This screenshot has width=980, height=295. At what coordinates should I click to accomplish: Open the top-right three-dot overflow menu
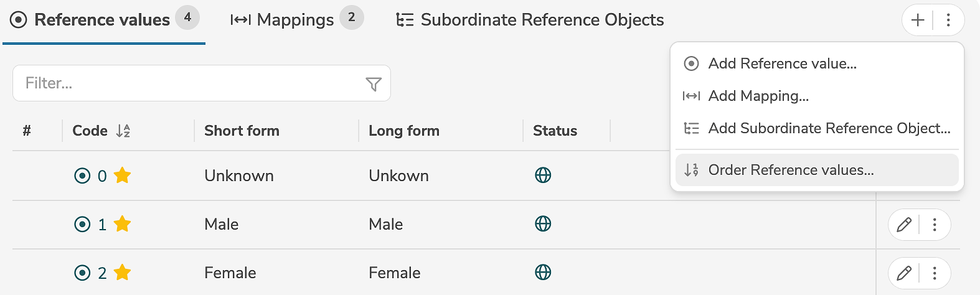(x=948, y=21)
